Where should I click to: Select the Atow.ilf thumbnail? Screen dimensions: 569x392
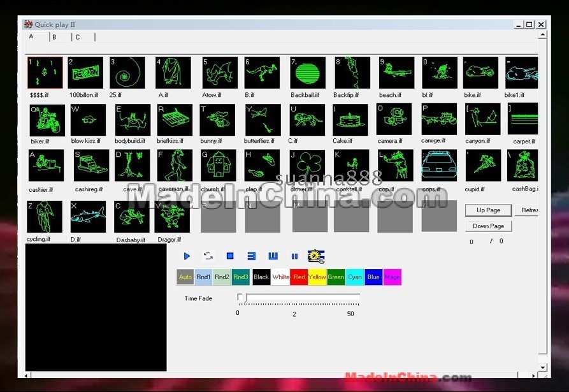220,73
